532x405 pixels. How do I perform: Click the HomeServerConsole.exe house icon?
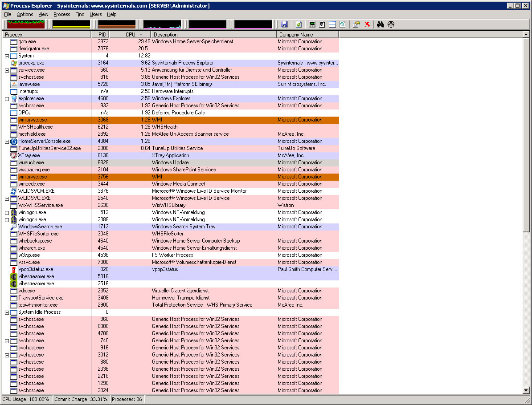tap(13, 142)
